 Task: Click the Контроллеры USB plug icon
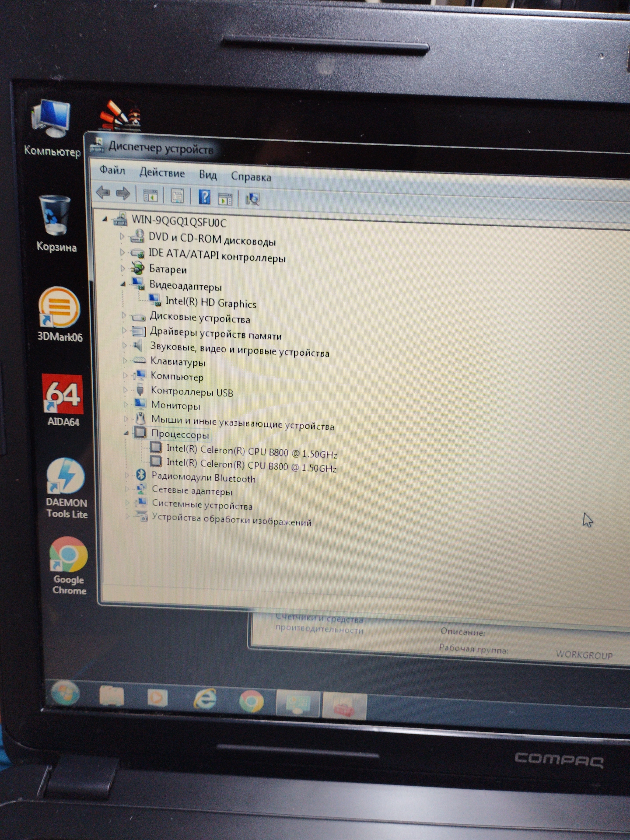tap(140, 389)
